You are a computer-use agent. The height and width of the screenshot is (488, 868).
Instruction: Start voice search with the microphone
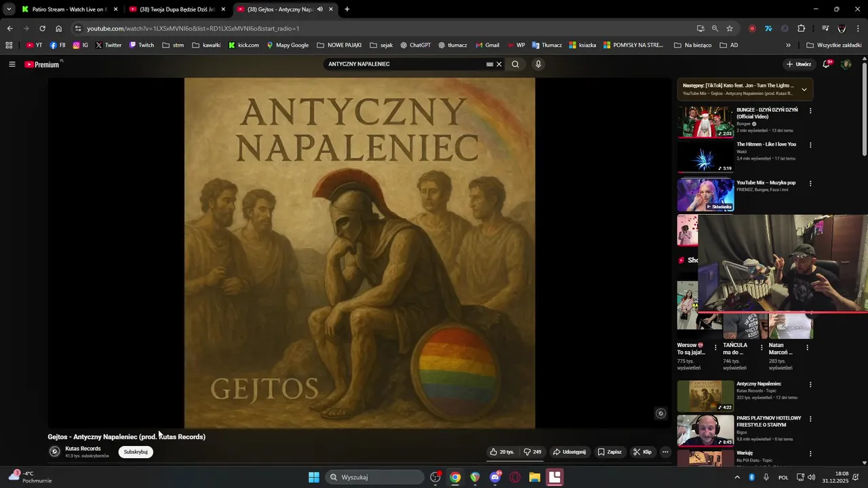538,64
